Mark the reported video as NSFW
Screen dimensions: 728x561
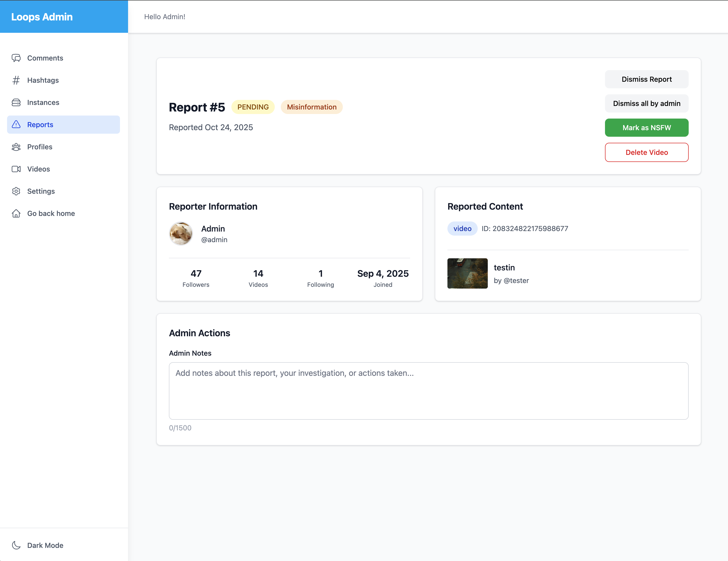click(646, 128)
